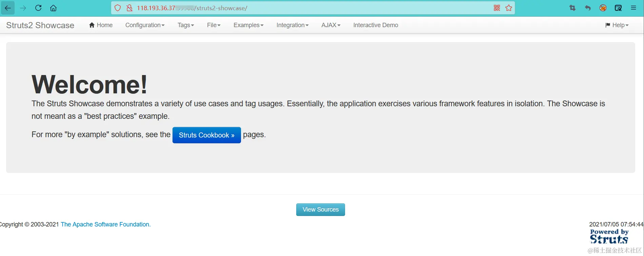Click the undo arrow toolbar icon
Viewport: 644px width, 256px height.
coord(588,8)
